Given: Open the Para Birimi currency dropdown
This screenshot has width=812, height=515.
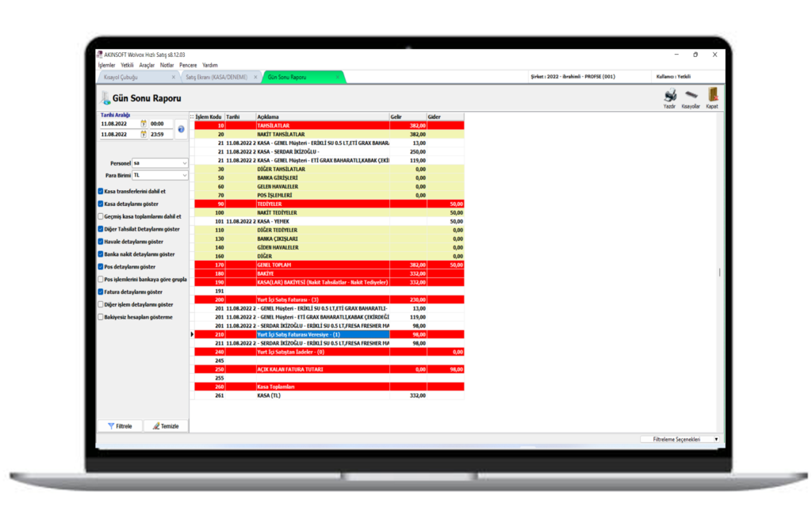Looking at the screenshot, I should (185, 175).
